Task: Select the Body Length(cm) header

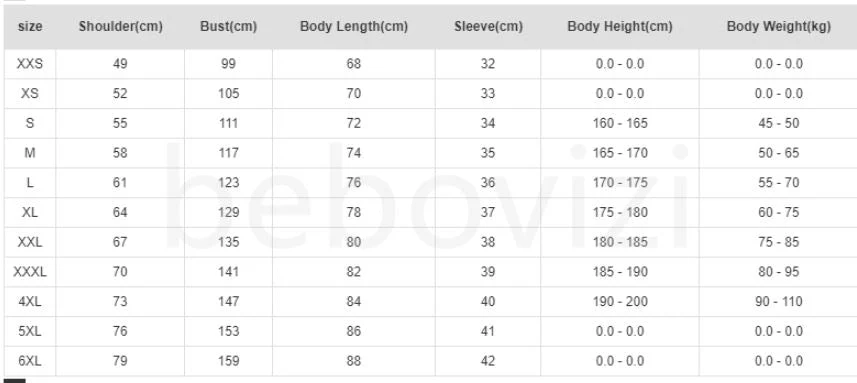Action: (x=354, y=27)
